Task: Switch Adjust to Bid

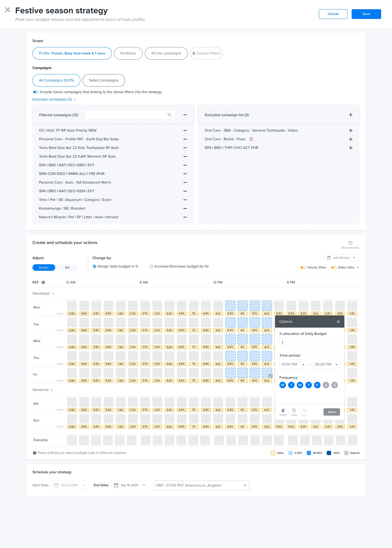Action: tap(67, 268)
